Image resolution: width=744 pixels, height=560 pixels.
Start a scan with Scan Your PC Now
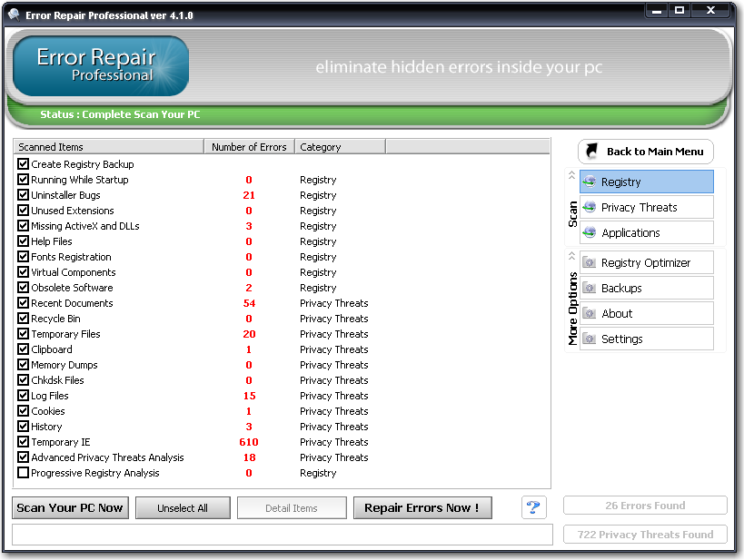(x=70, y=507)
